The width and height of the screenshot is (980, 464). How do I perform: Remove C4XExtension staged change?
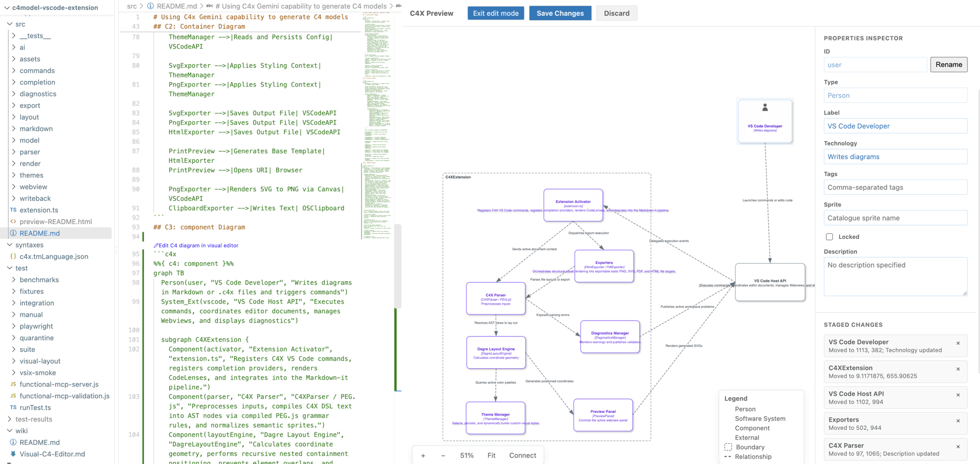point(958,369)
